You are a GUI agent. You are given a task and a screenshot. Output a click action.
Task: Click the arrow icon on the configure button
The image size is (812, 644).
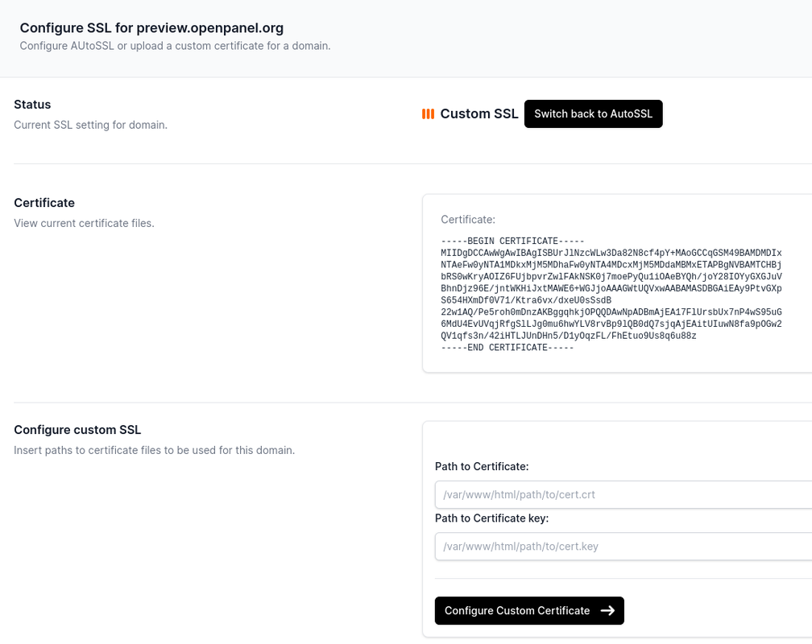607,611
